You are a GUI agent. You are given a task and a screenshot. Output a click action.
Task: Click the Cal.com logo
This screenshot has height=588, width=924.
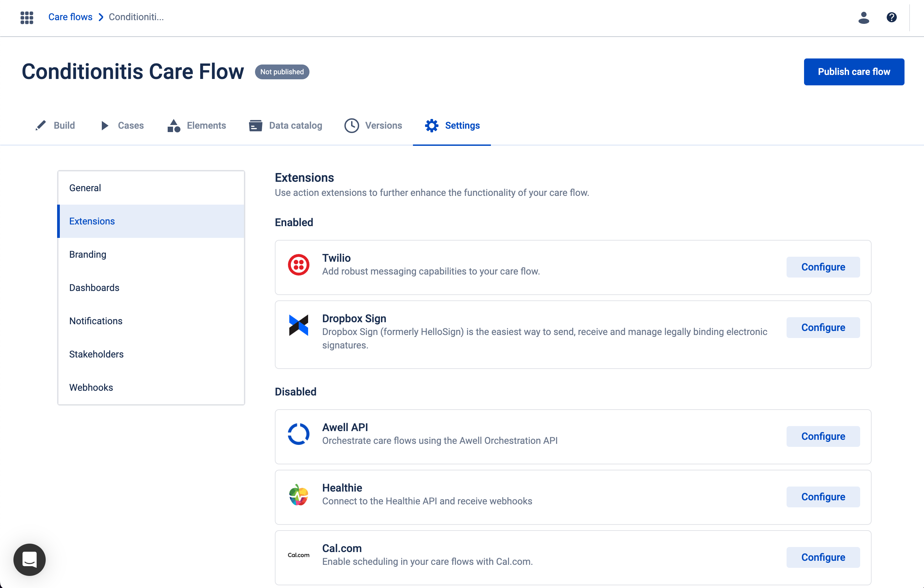(298, 555)
